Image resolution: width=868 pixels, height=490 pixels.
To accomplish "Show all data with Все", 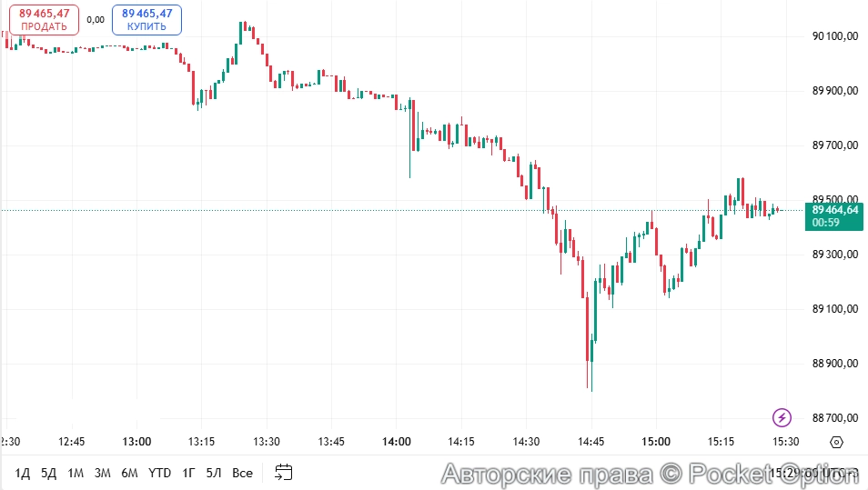I will pos(242,473).
